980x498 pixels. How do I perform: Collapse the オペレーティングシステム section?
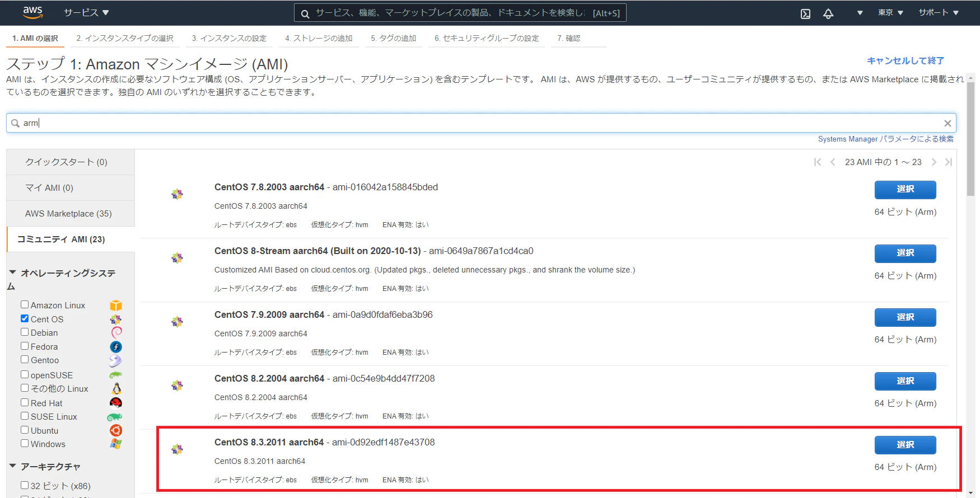13,273
